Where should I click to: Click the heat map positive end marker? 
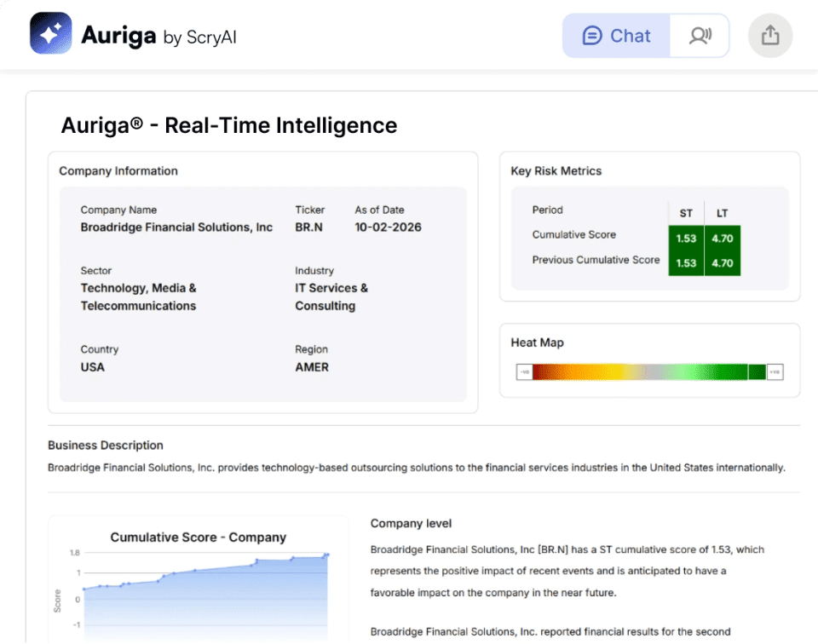pyautogui.click(x=775, y=371)
